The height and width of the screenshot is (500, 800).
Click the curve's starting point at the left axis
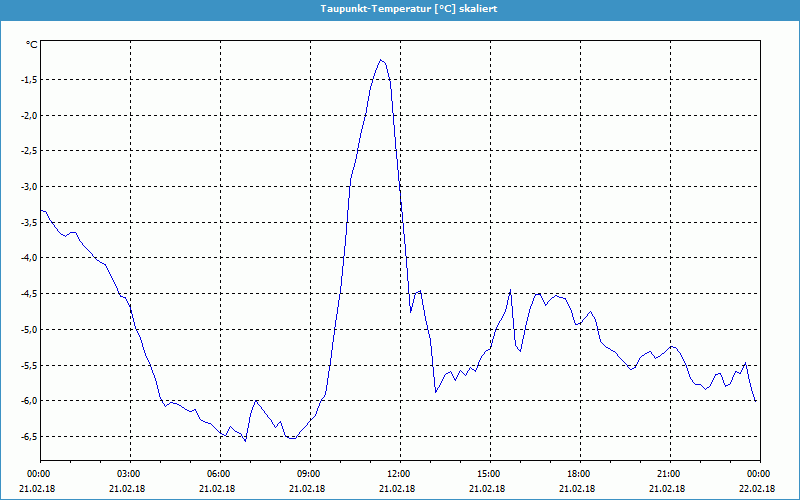click(41, 210)
